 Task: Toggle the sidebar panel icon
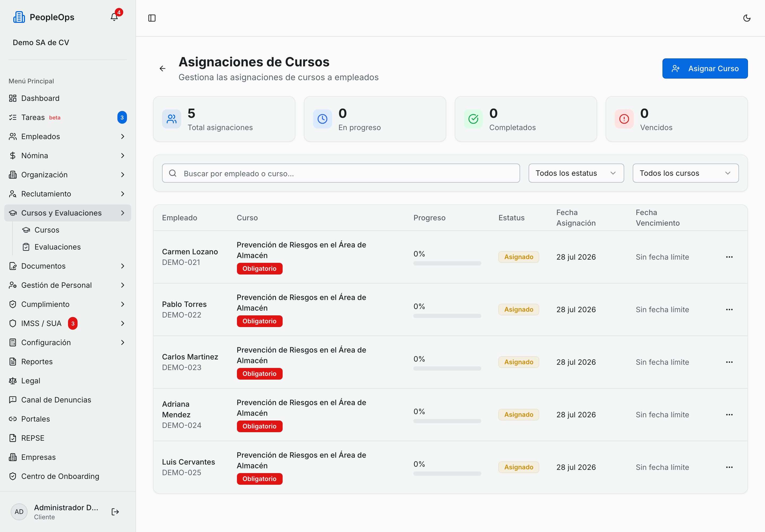[x=152, y=18]
